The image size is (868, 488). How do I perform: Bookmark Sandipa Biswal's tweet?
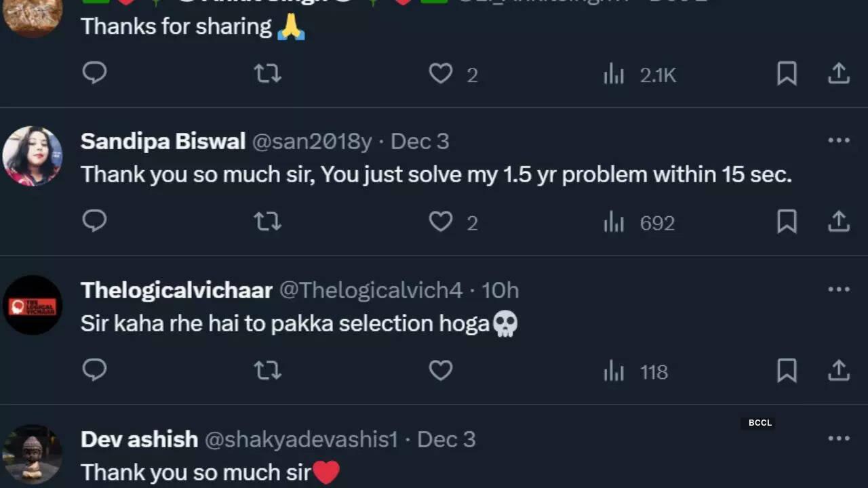click(x=787, y=222)
